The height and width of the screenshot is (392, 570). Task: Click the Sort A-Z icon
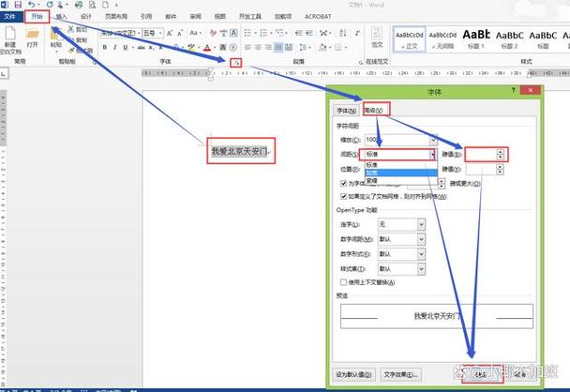tap(343, 33)
